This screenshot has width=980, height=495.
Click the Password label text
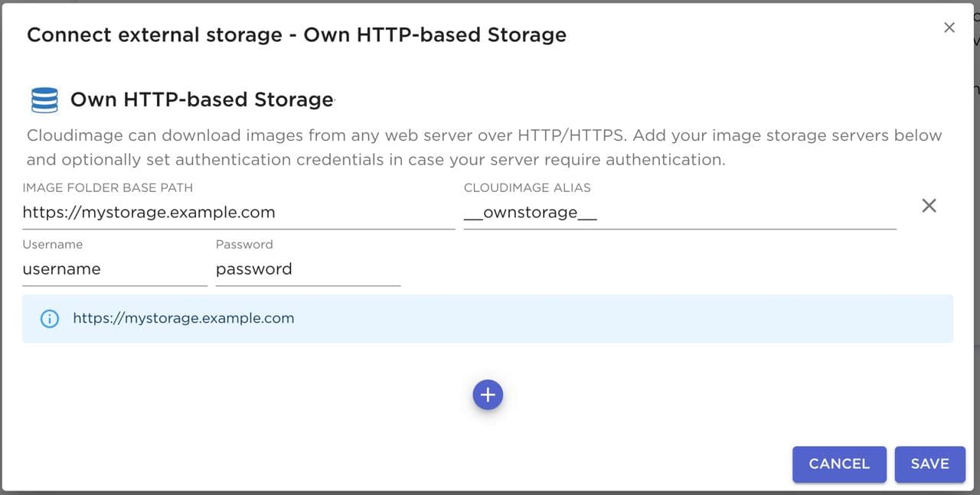(244, 245)
